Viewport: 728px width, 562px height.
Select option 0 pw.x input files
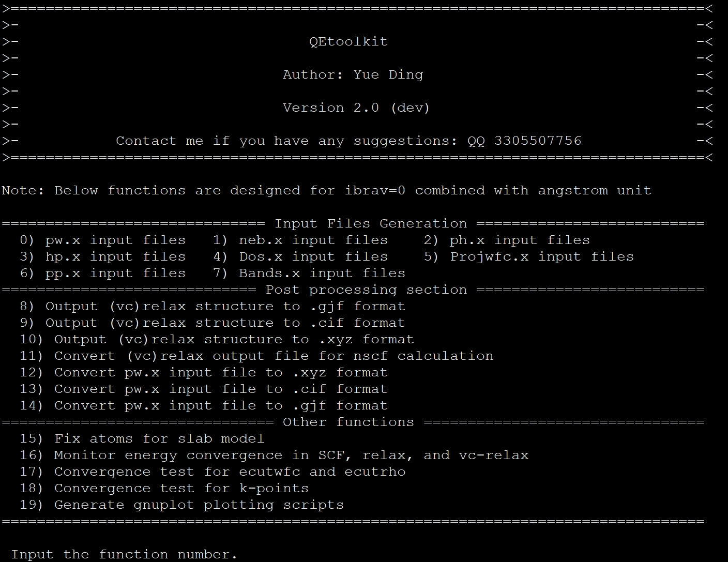coord(102,240)
